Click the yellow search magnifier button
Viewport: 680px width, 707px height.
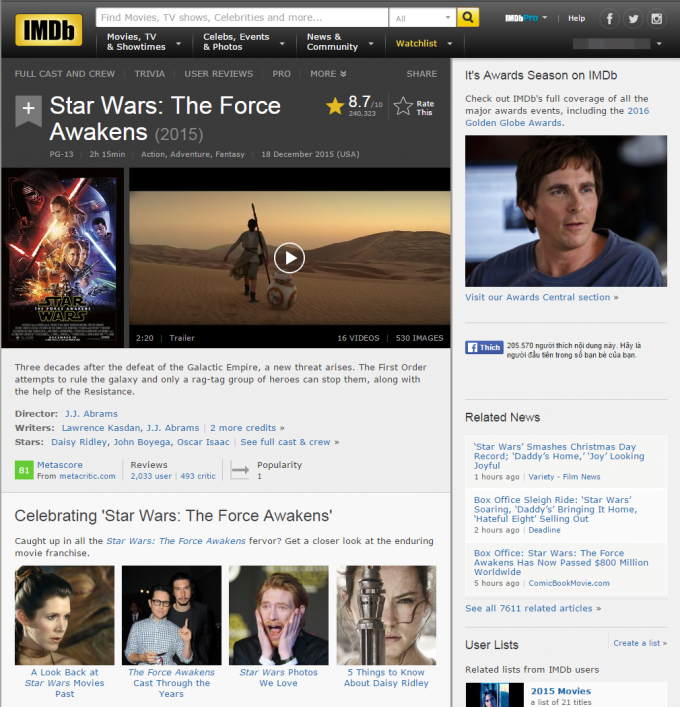pyautogui.click(x=468, y=18)
